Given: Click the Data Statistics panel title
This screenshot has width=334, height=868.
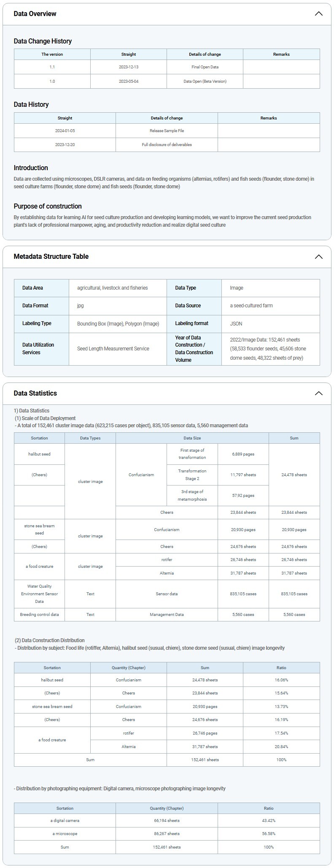Looking at the screenshot, I should (35, 393).
